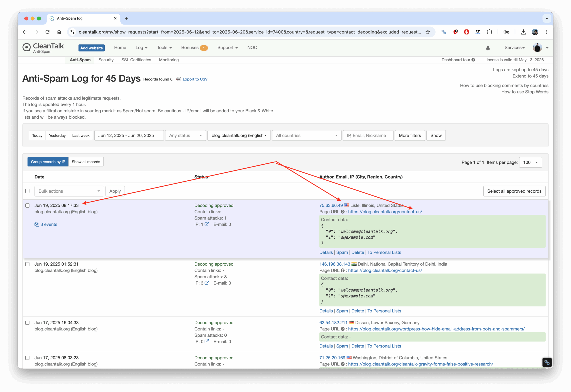Image resolution: width=571 pixels, height=392 pixels.
Task: Open Details for 75.63.66.49 record
Action: coord(326,252)
